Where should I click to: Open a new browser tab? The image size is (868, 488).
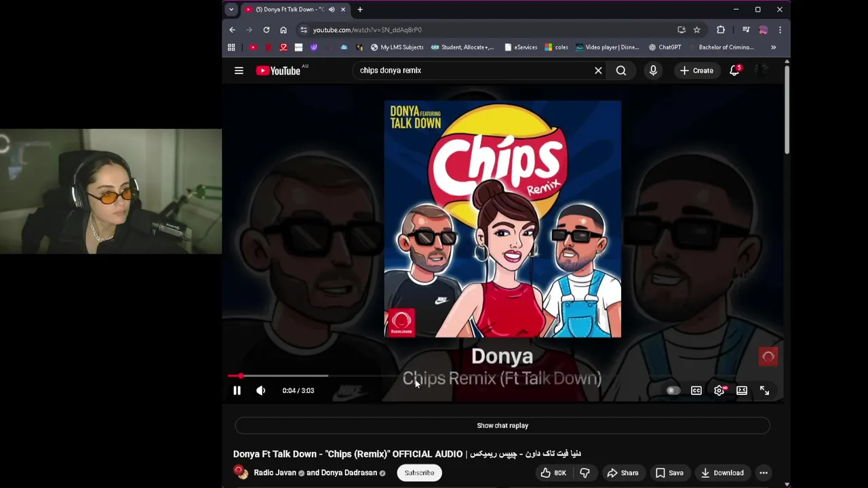coord(360,9)
